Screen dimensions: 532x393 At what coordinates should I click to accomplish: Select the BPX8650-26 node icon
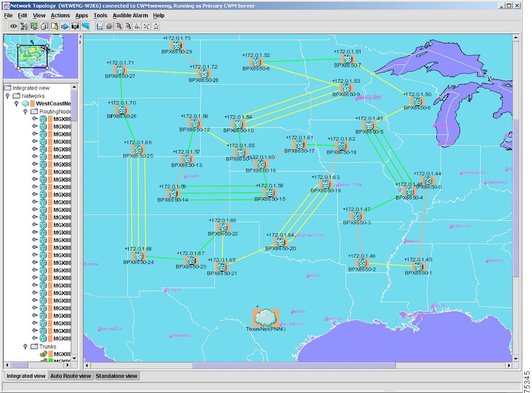(122, 110)
